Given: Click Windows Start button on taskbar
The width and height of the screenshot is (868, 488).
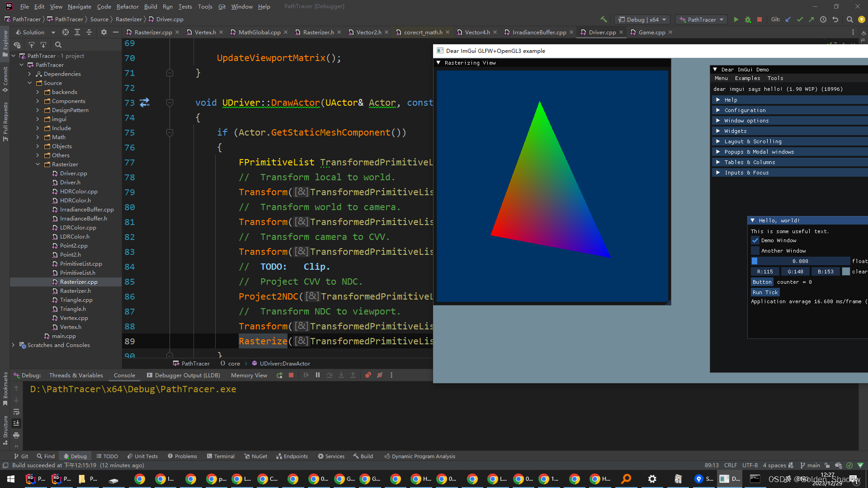Looking at the screenshot, I should coord(11,479).
